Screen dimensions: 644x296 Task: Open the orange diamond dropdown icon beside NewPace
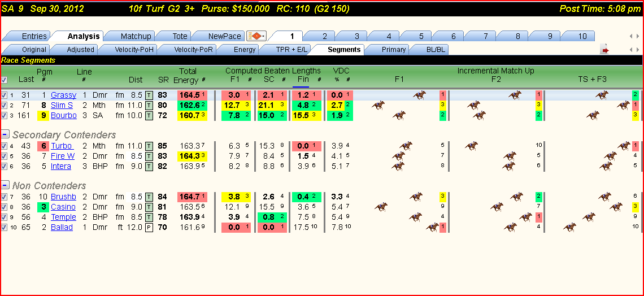tap(256, 36)
